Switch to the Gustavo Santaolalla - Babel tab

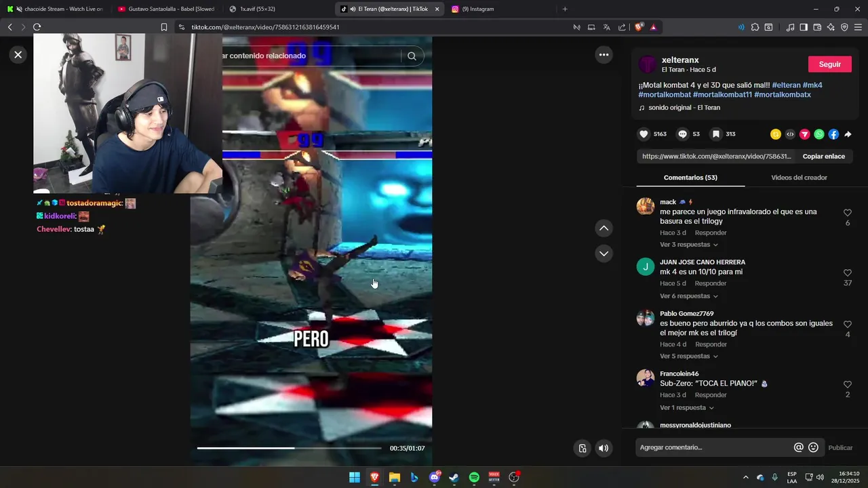point(165,9)
